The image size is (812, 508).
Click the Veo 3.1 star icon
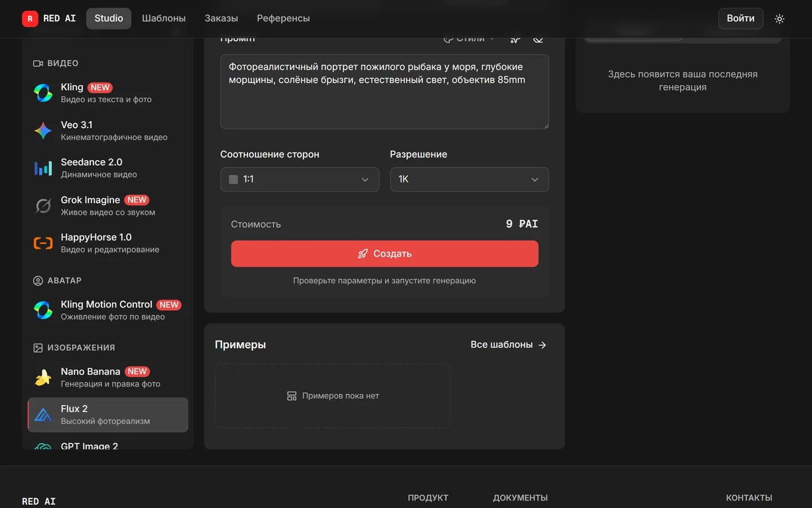(x=43, y=130)
